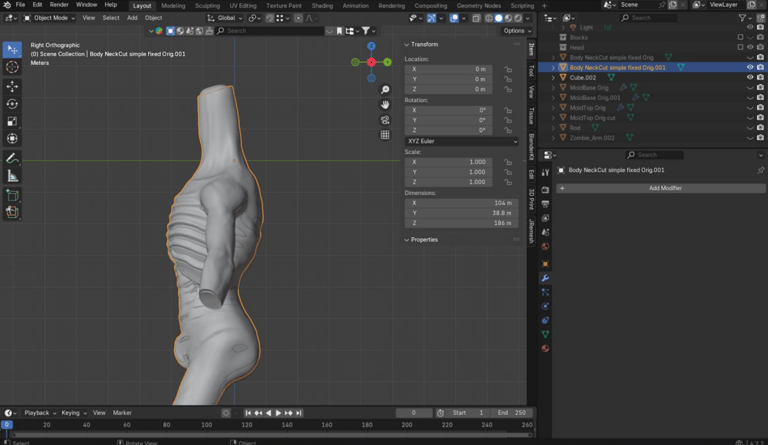
Task: Select the Annotate tool
Action: [x=12, y=158]
